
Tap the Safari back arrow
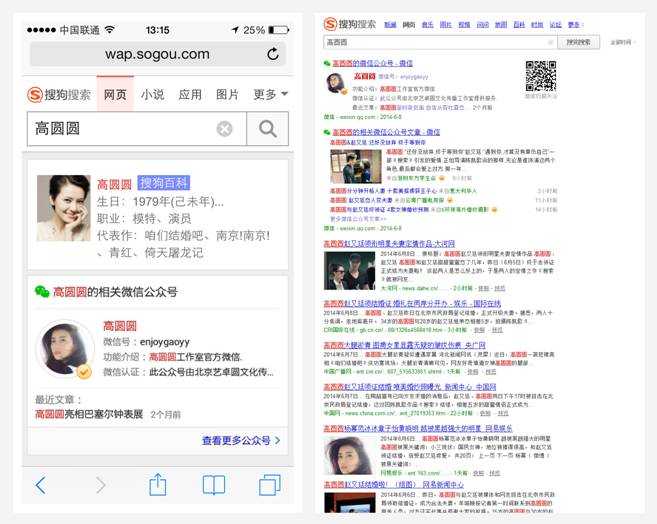(41, 485)
